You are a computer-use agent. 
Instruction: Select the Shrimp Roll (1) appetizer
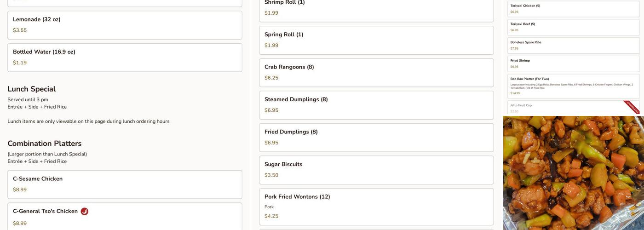click(376, 8)
